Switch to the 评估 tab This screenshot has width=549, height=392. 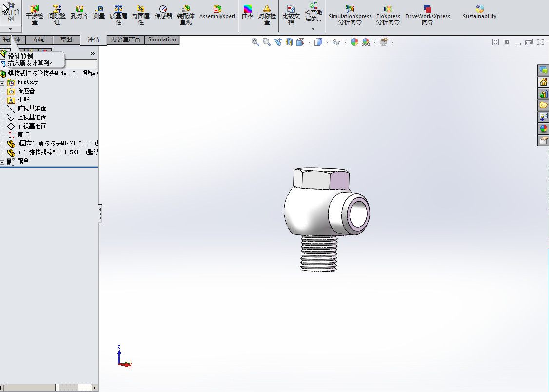pyautogui.click(x=94, y=39)
